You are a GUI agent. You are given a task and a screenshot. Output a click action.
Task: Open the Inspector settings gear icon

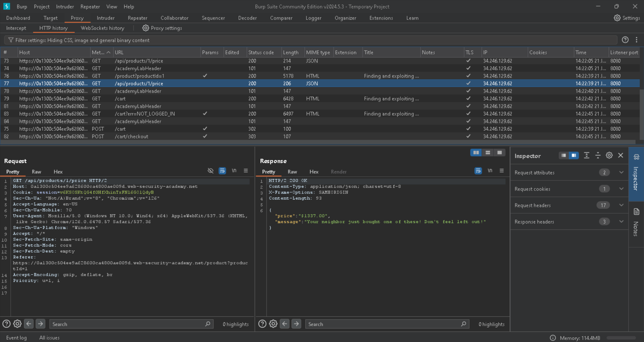tap(609, 156)
